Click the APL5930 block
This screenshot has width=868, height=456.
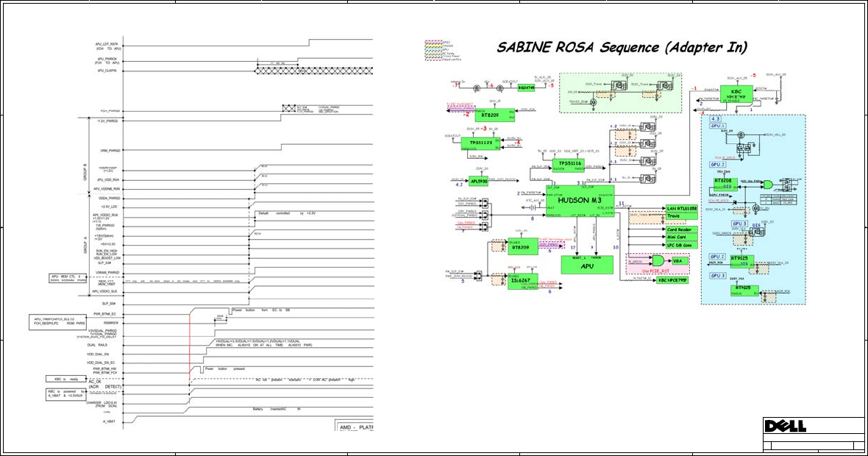click(x=478, y=181)
